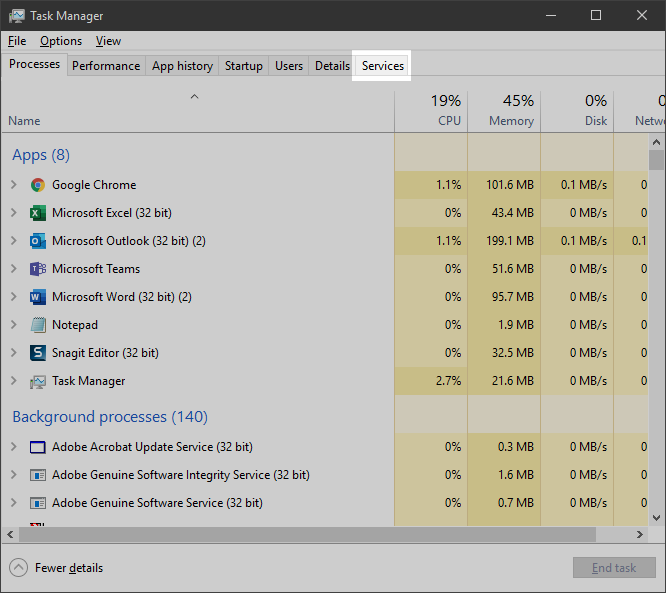The image size is (666, 593).
Task: Expand the Microsoft Word process group
Action: click(x=14, y=297)
